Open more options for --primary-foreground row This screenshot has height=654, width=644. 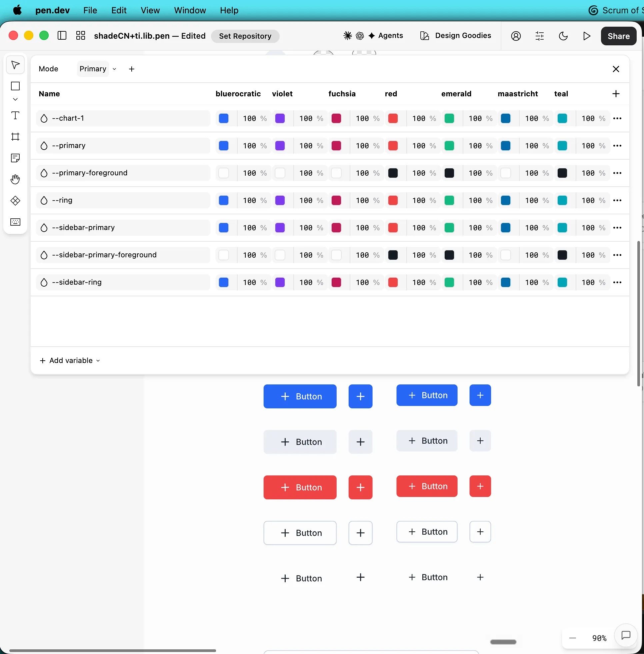(617, 173)
